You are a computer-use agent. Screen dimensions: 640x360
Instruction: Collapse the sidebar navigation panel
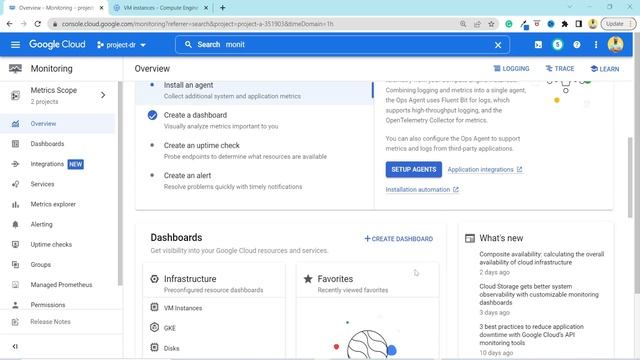[x=15, y=346]
